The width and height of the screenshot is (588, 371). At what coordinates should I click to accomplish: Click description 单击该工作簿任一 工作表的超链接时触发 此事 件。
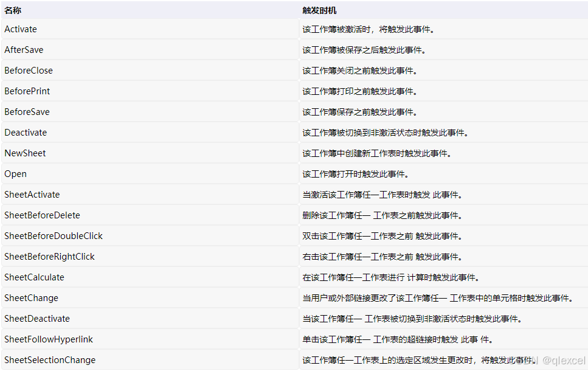pyautogui.click(x=398, y=339)
